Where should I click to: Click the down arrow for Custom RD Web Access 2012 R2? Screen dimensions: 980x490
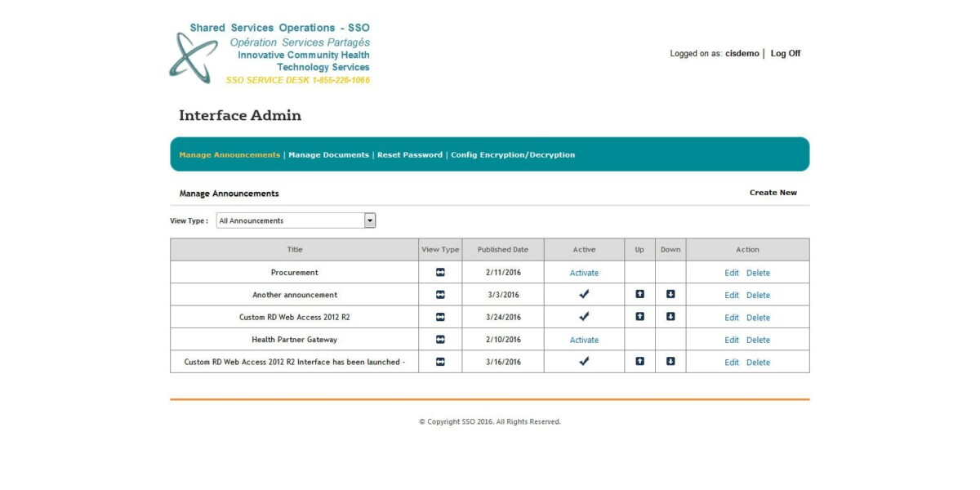point(670,317)
